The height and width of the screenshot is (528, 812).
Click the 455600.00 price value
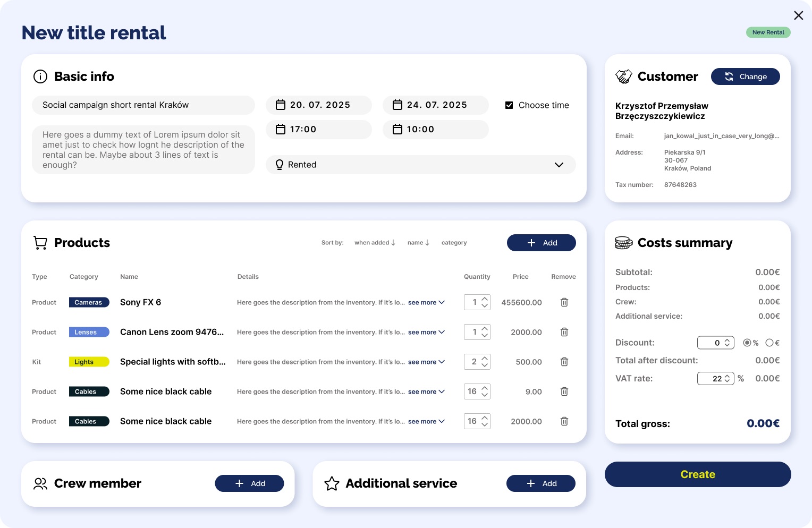coord(522,302)
